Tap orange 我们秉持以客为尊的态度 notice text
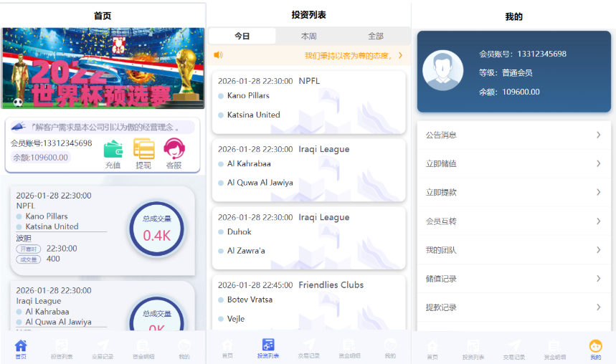 pos(348,56)
